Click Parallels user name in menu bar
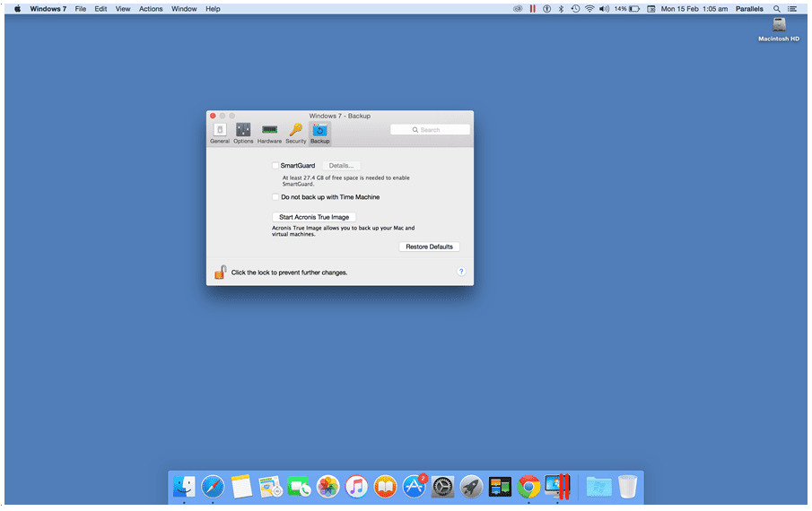Image resolution: width=812 pixels, height=511 pixels. 749,9
